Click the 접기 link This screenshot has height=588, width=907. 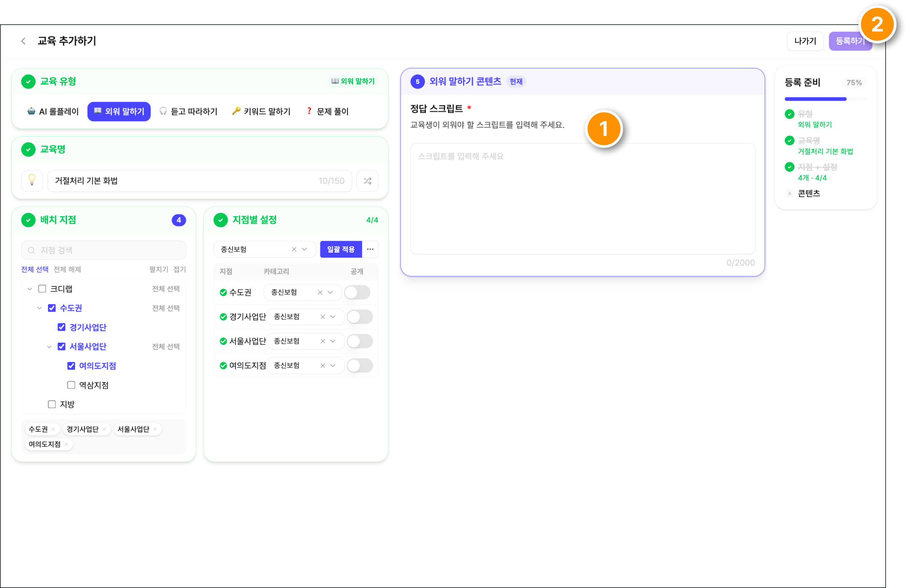(x=179, y=269)
